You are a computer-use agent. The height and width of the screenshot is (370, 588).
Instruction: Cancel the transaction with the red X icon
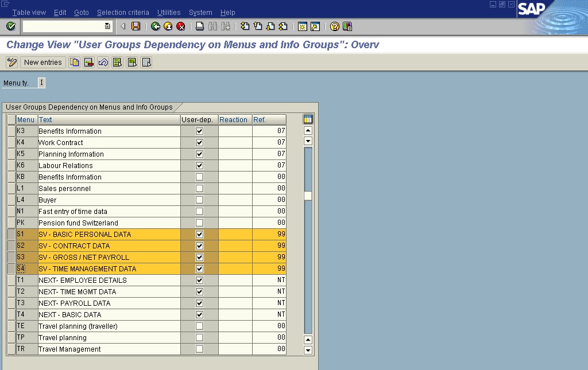181,26
